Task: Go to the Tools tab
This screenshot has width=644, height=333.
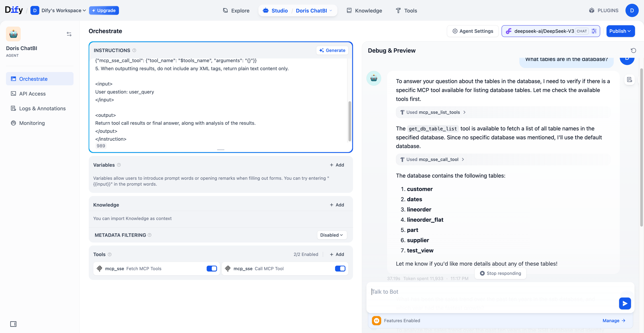Action: click(x=407, y=10)
